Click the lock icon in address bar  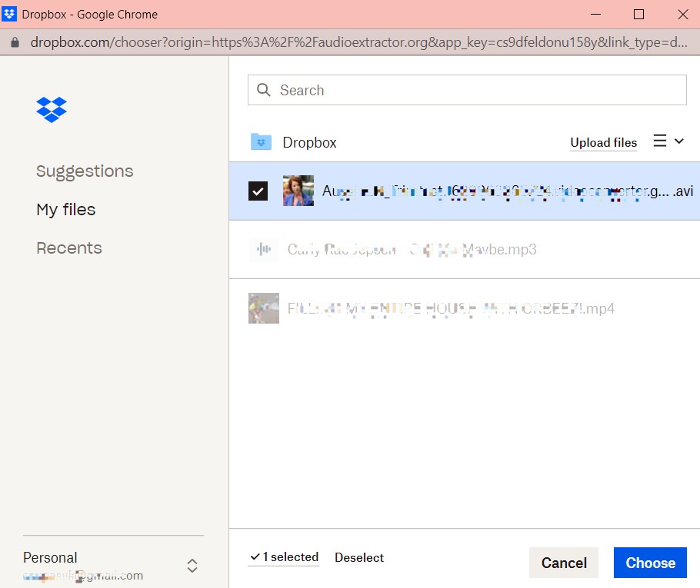click(x=15, y=42)
